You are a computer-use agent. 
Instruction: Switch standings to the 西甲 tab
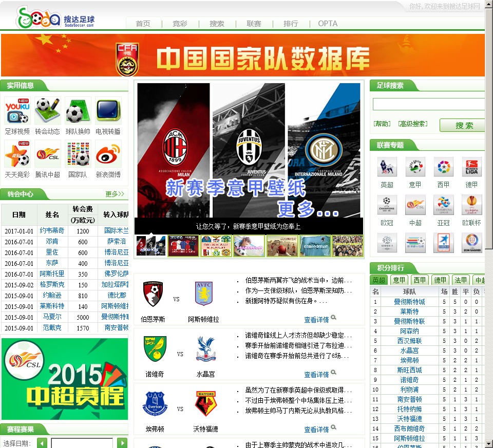[x=420, y=280]
